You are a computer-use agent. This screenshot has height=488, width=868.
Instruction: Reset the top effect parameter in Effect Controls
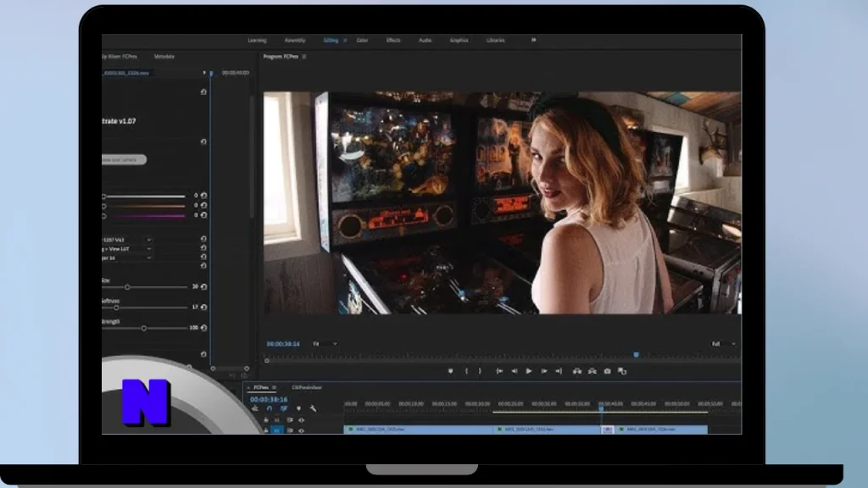click(x=203, y=91)
